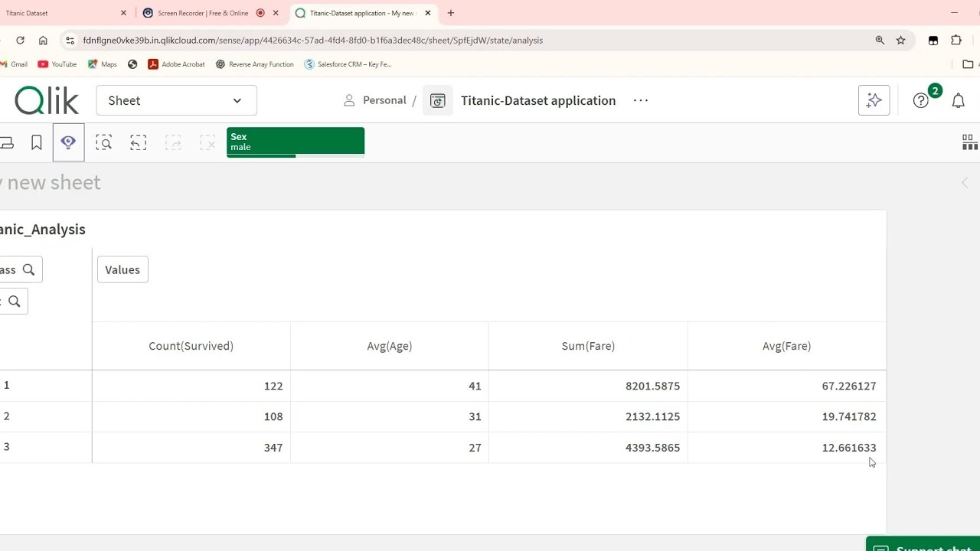Click the extension icon left of the puzzle

(933, 41)
